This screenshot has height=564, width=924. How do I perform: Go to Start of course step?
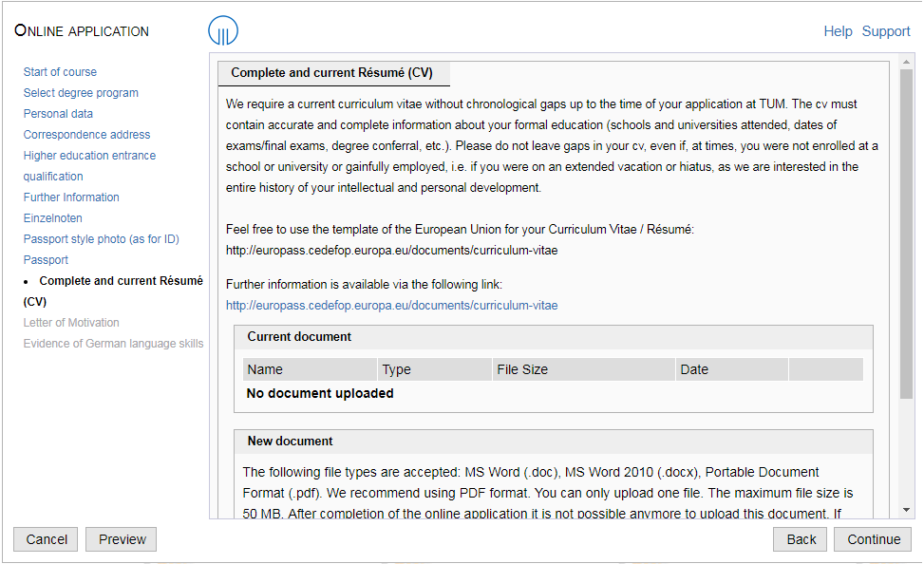(60, 72)
